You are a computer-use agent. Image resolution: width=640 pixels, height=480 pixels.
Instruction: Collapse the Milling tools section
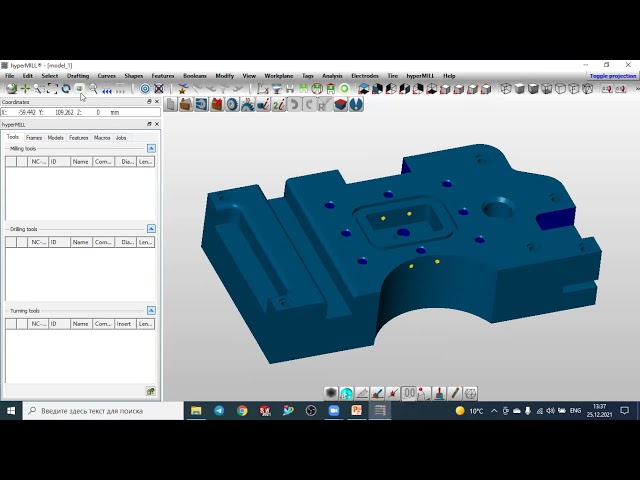tap(151, 148)
